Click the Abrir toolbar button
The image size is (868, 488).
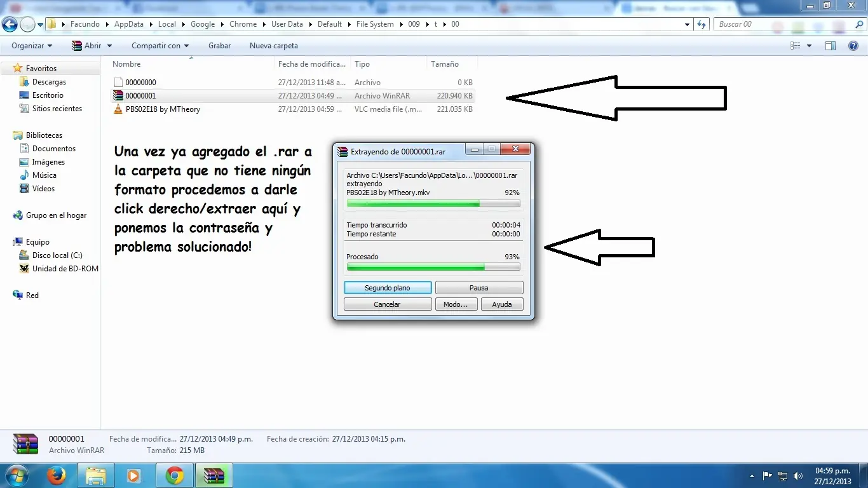pos(86,46)
